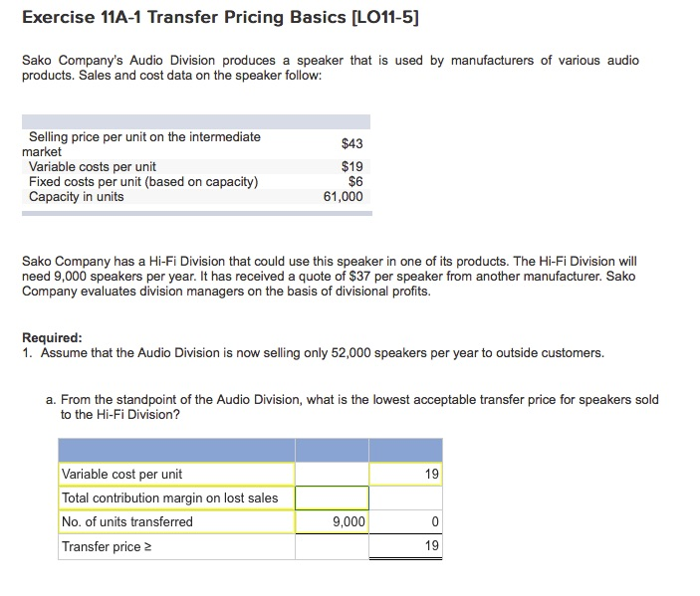This screenshot has height=596, width=700.
Task: Click the blue header row of answer table
Action: pos(250,450)
